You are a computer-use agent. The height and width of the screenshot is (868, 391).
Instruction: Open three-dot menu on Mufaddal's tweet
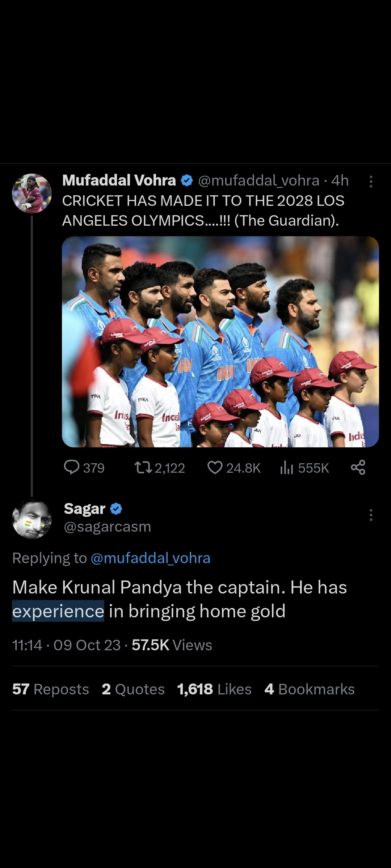(371, 182)
